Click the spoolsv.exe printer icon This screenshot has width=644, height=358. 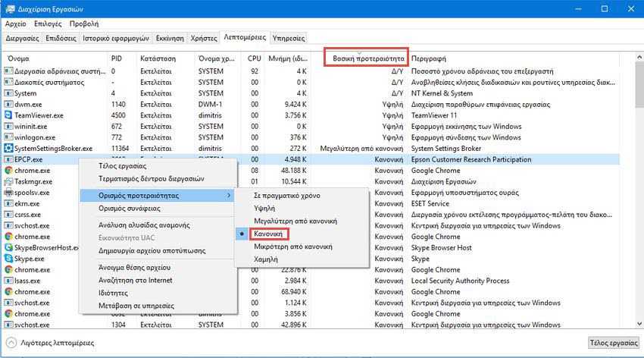pos(8,193)
